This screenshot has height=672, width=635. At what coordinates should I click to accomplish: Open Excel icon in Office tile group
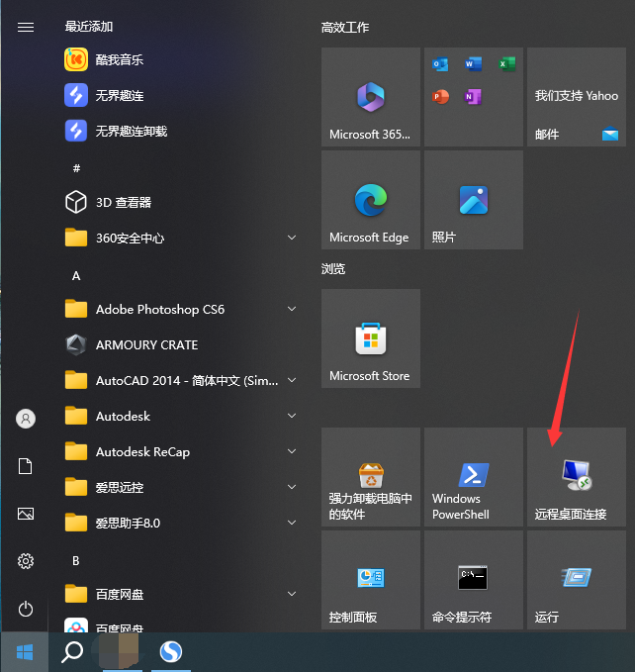[507, 64]
